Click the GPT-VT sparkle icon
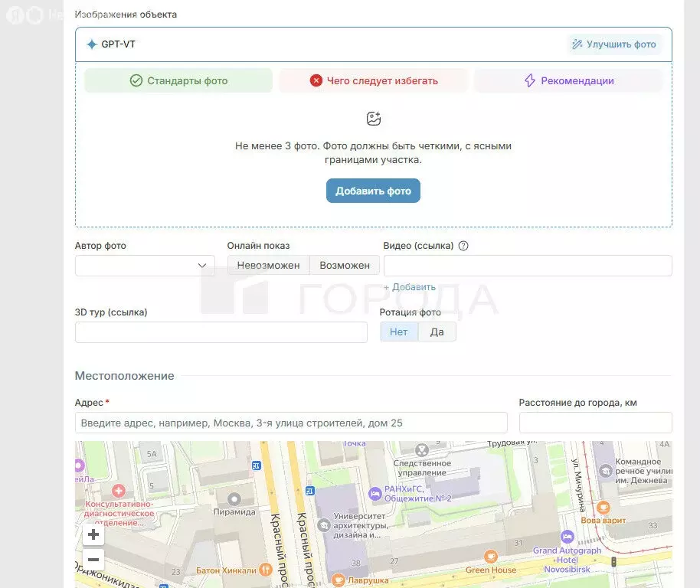700x588 pixels. tap(92, 44)
